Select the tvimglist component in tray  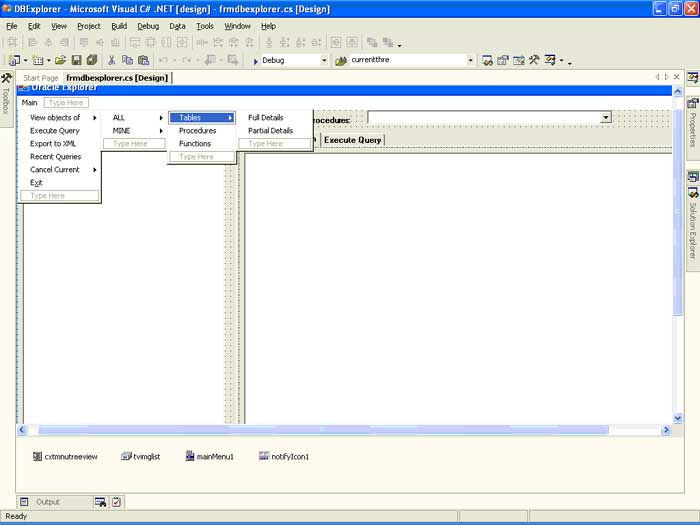click(140, 456)
